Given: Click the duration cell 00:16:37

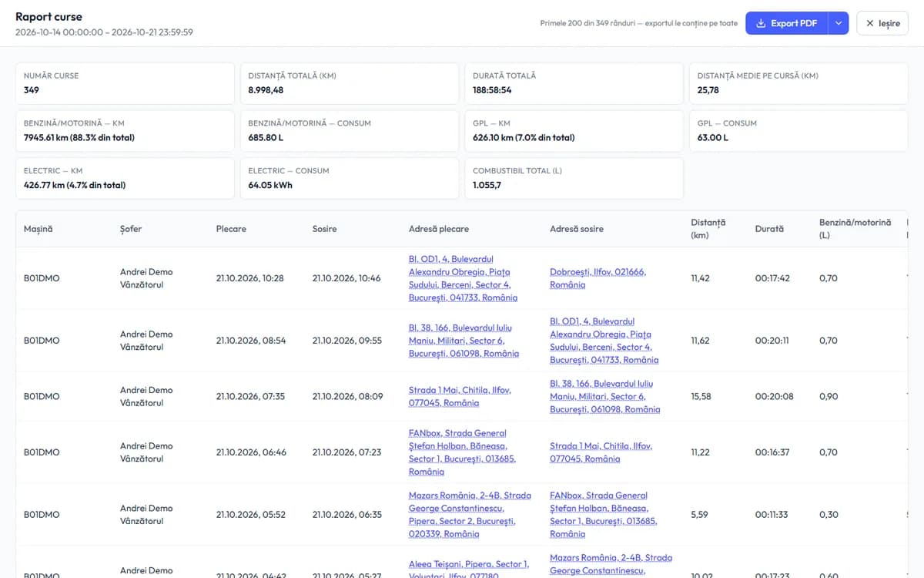Looking at the screenshot, I should coord(772,452).
